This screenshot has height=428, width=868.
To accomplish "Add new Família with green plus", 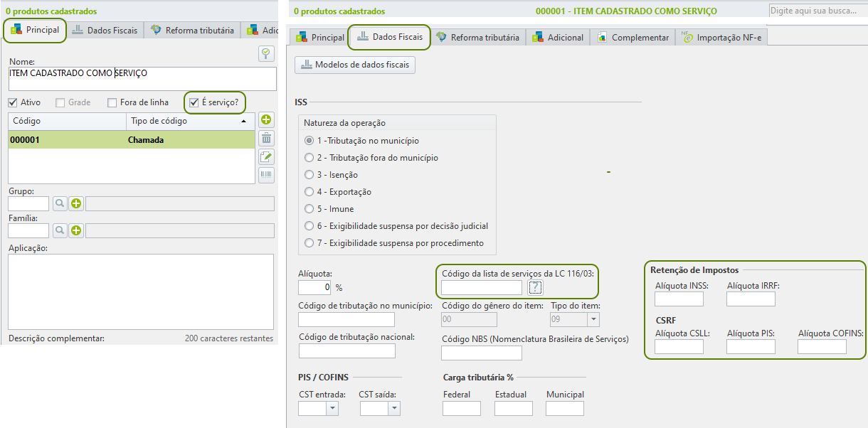I will point(75,231).
